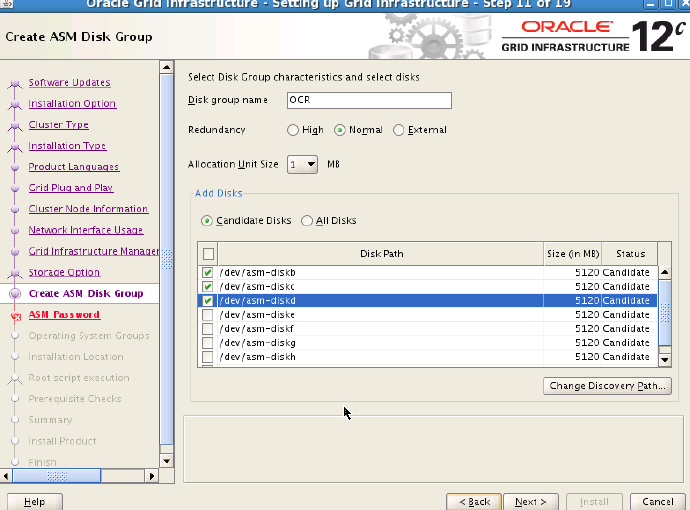690x510 pixels.
Task: Select Create ASM Disk Group step
Action: [86, 294]
